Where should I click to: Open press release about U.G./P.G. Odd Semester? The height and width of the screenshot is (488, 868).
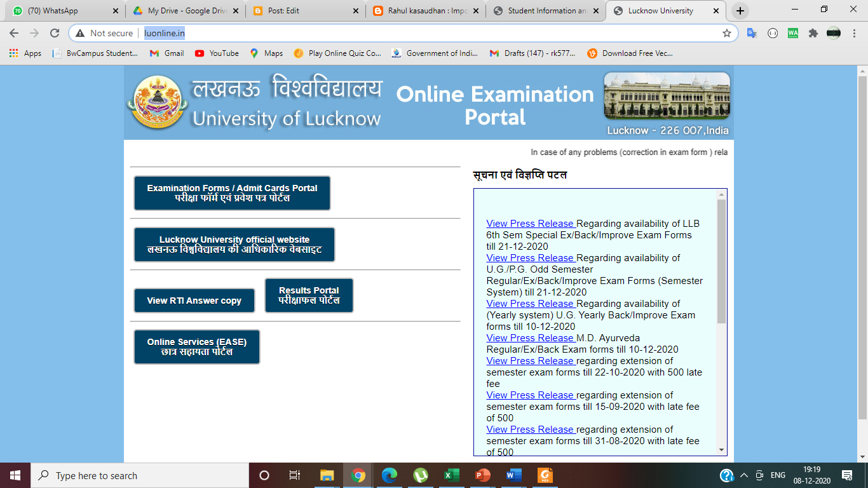[531, 258]
